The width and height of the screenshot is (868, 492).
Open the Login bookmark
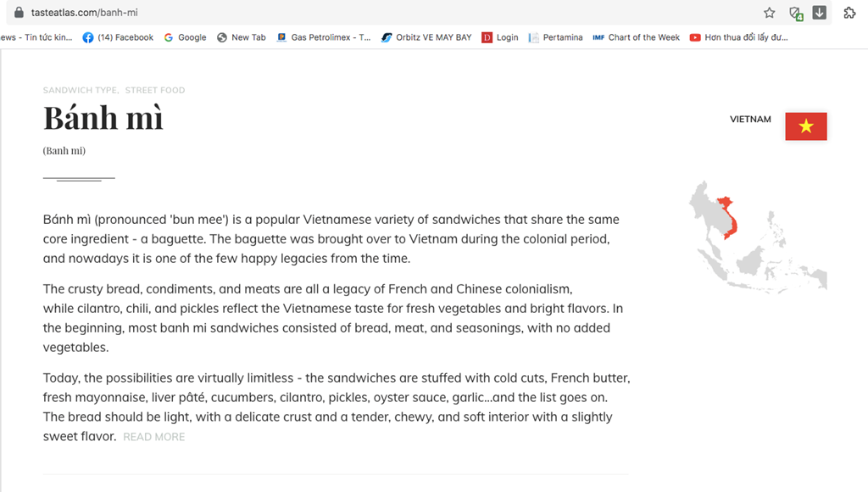pyautogui.click(x=500, y=37)
